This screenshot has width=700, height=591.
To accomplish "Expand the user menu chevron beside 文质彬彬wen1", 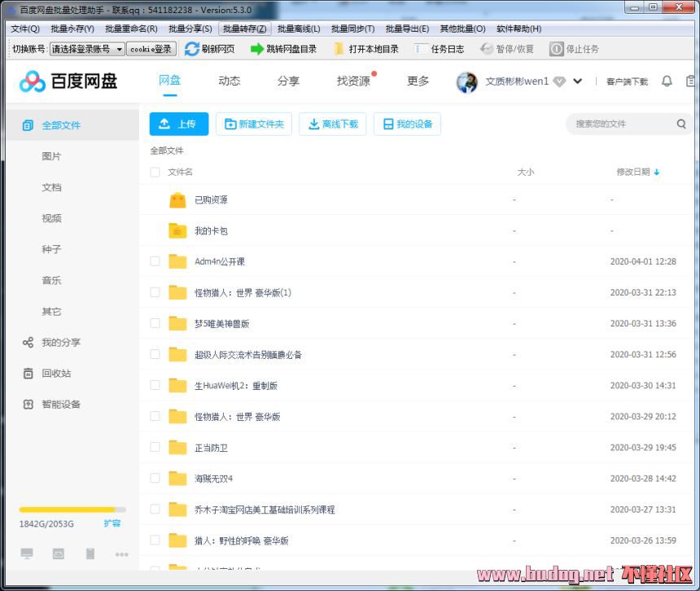I will [x=578, y=81].
